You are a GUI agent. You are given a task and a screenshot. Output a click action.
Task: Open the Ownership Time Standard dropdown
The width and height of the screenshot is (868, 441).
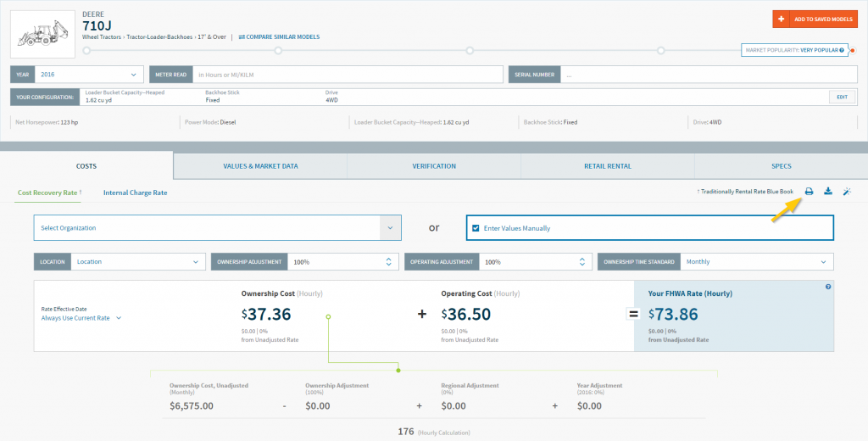click(x=757, y=261)
